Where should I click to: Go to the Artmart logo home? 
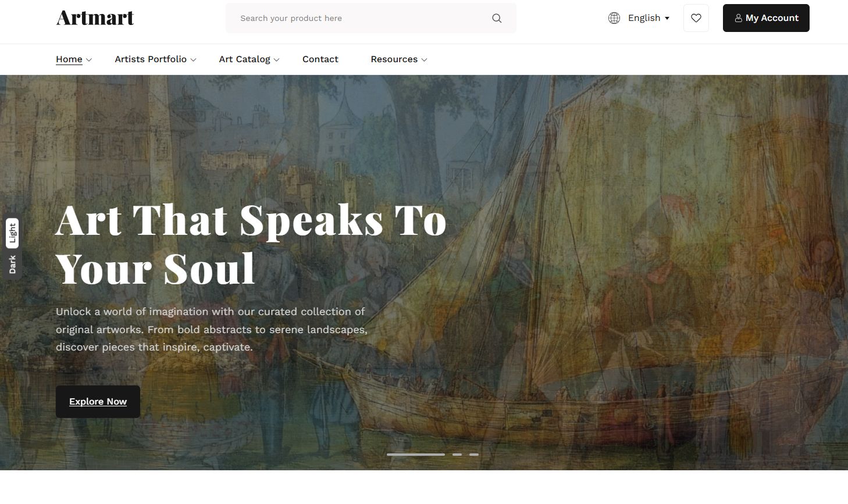(95, 18)
